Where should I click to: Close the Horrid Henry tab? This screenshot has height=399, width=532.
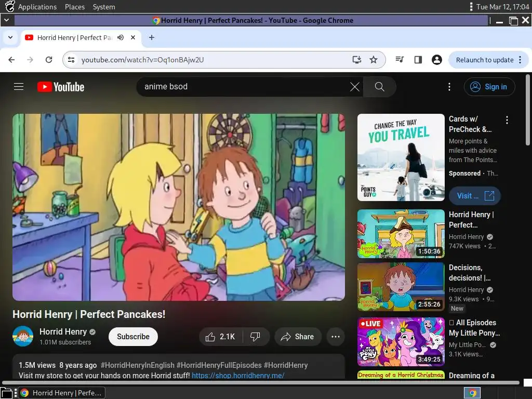click(133, 37)
